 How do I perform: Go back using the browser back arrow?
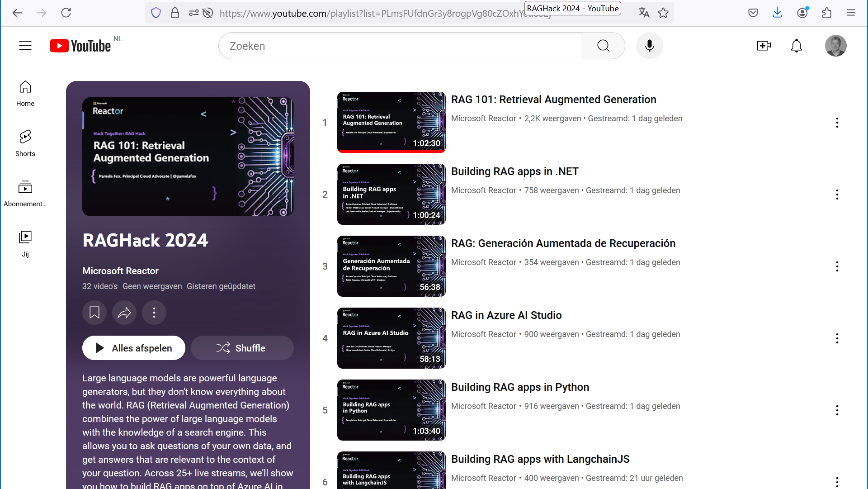click(17, 13)
